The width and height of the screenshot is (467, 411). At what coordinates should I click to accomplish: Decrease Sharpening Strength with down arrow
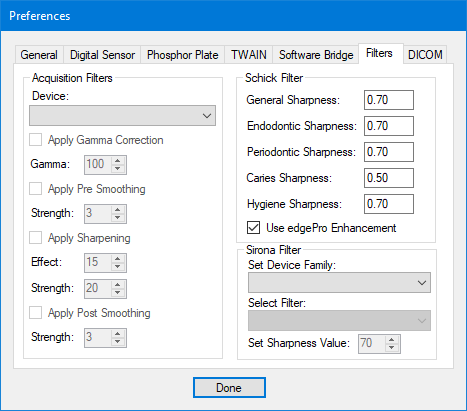coord(118,292)
